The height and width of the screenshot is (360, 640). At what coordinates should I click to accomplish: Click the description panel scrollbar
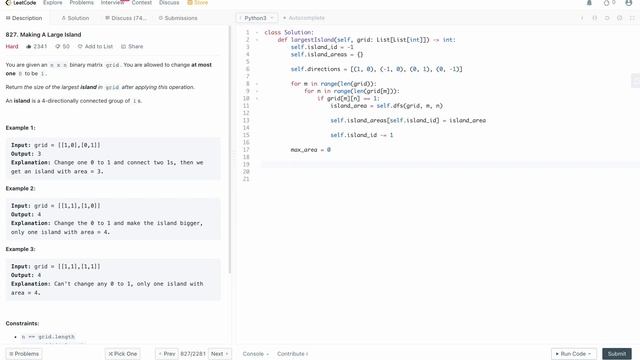click(230, 150)
